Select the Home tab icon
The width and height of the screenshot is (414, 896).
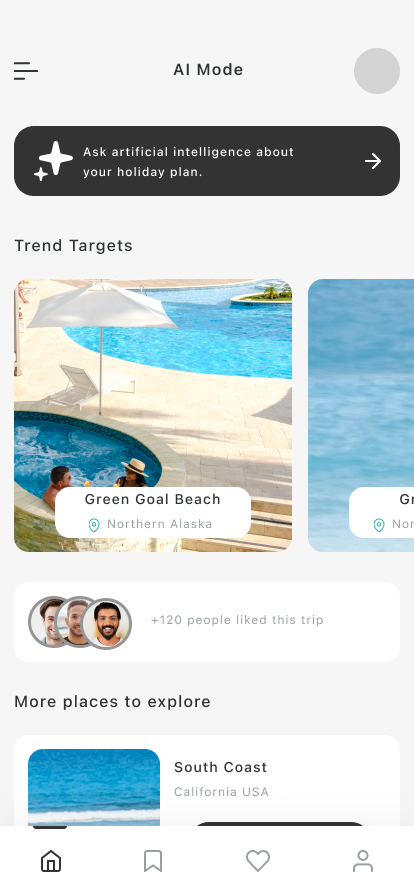pyautogui.click(x=51, y=861)
